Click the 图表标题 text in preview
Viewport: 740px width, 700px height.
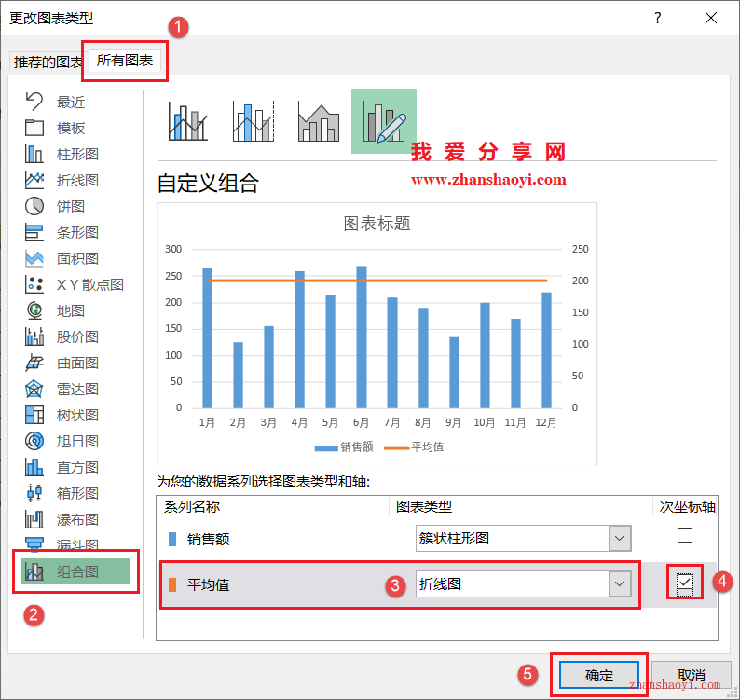click(377, 224)
